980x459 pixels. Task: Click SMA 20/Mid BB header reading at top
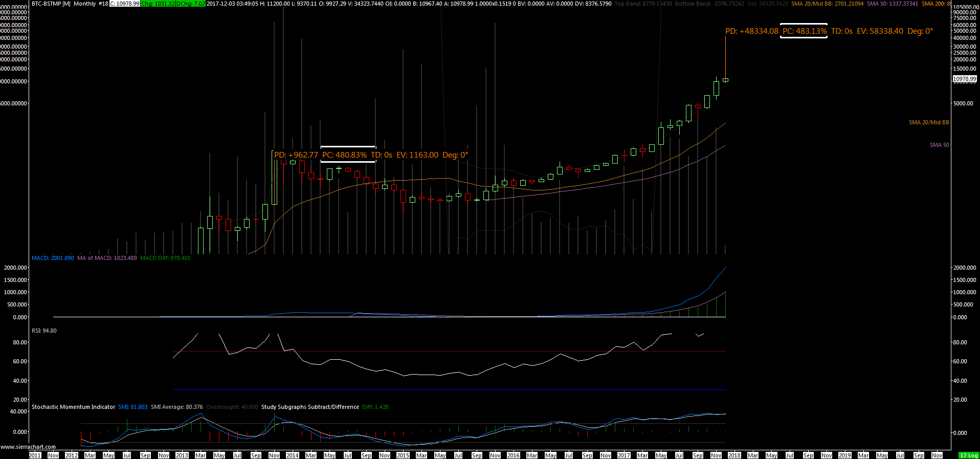point(827,4)
